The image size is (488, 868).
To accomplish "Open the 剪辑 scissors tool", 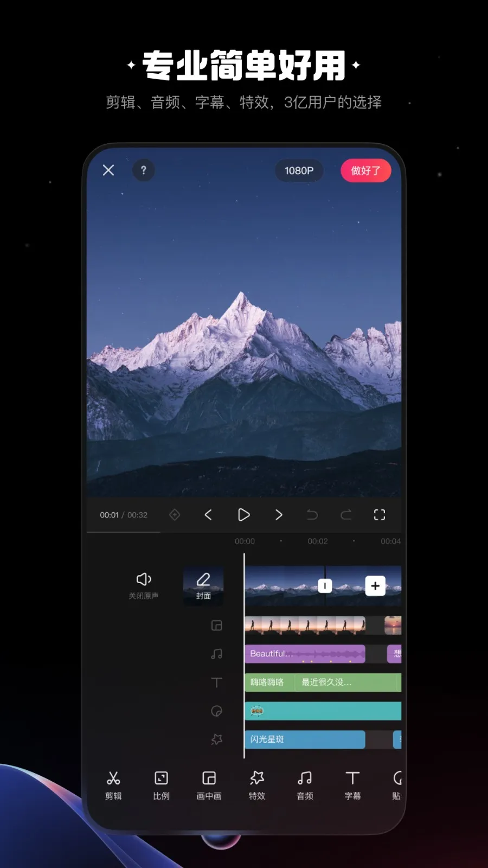I will click(x=113, y=785).
